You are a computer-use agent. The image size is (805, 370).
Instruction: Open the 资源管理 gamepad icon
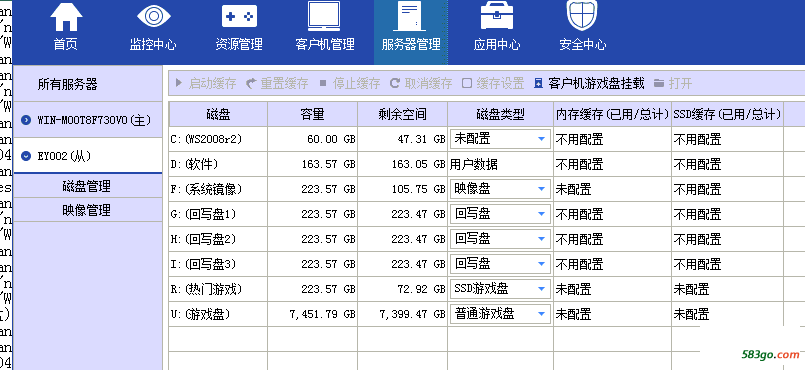(239, 16)
